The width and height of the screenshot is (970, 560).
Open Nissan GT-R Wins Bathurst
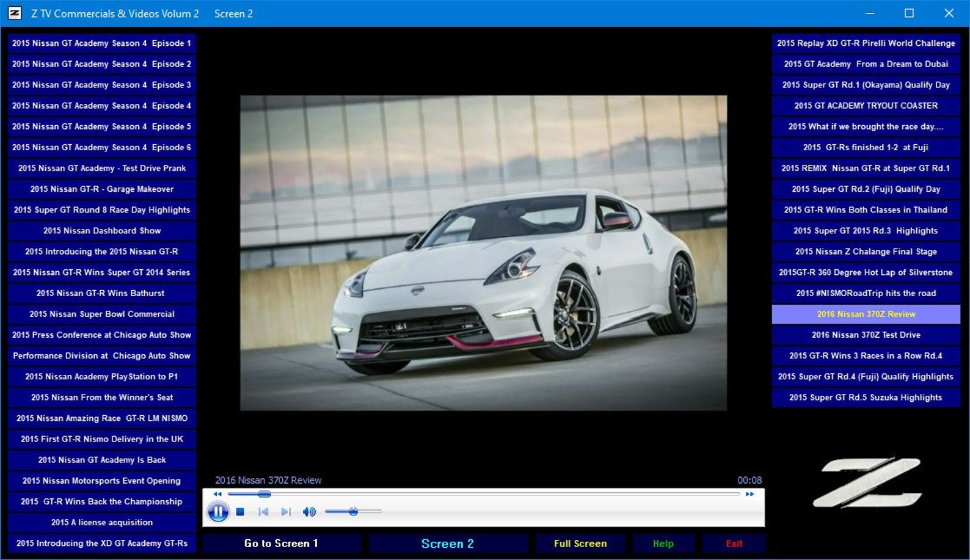102,293
